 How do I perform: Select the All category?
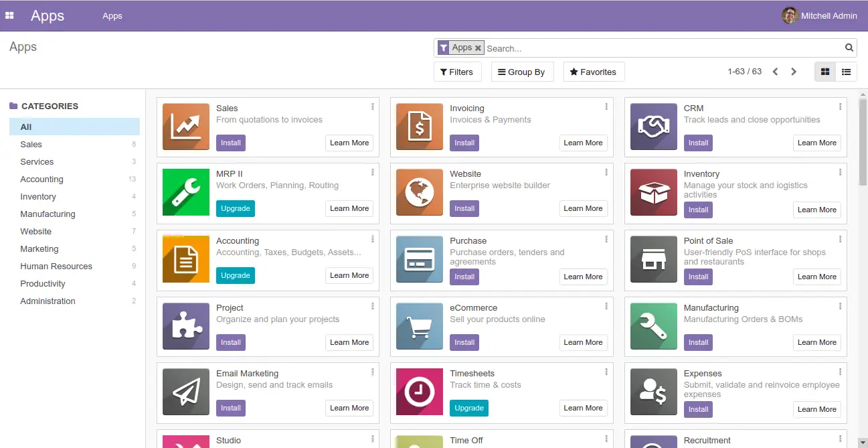click(x=74, y=127)
